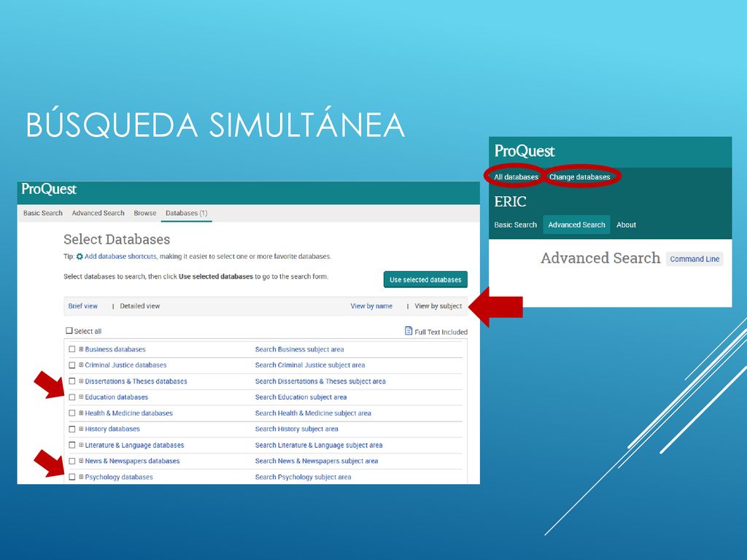This screenshot has width=747, height=560.
Task: Check the Criminal Justice databases checkbox
Action: click(x=72, y=365)
